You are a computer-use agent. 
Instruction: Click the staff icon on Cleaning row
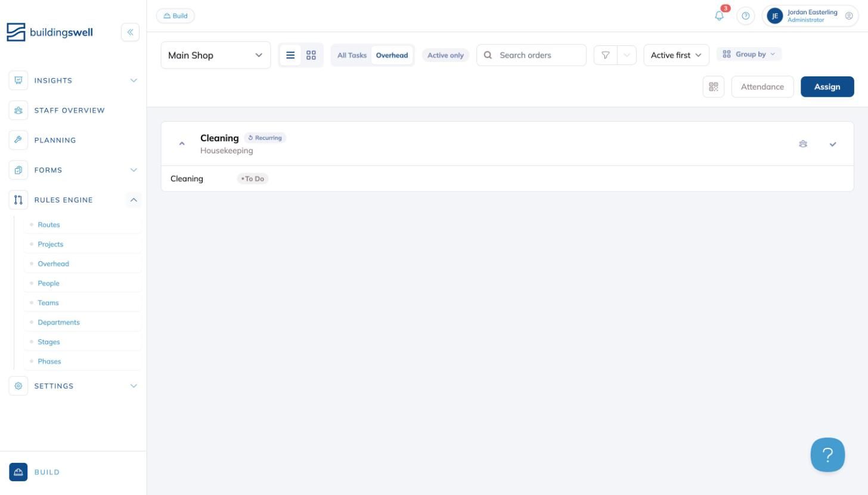[x=803, y=144]
